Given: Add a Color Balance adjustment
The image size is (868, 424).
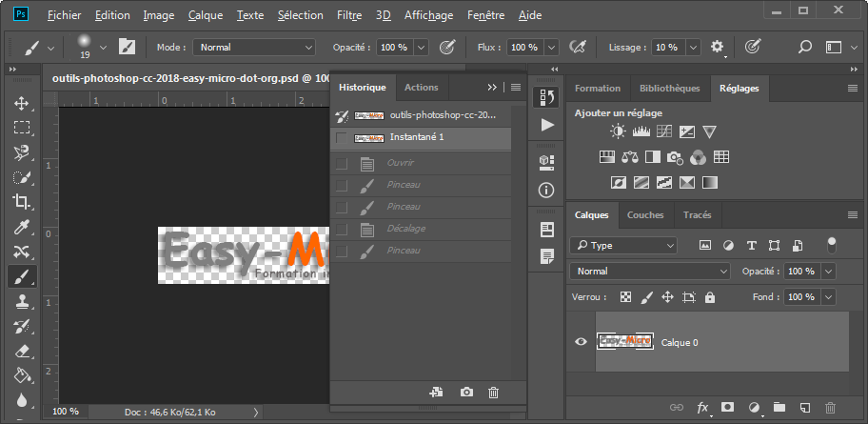Looking at the screenshot, I should coord(630,157).
